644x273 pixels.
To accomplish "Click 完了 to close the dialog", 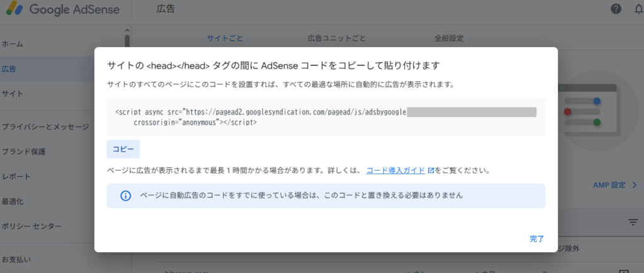I will [537, 238].
